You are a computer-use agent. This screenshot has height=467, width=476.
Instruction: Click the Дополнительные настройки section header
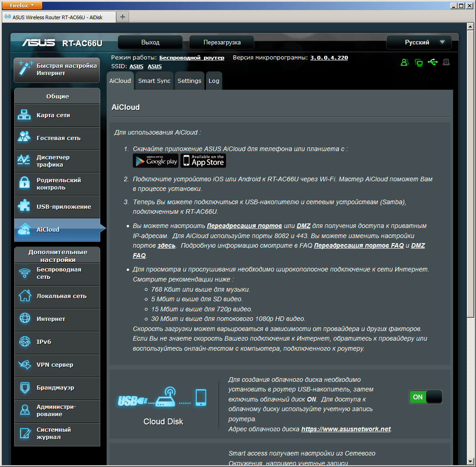pyautogui.click(x=57, y=255)
